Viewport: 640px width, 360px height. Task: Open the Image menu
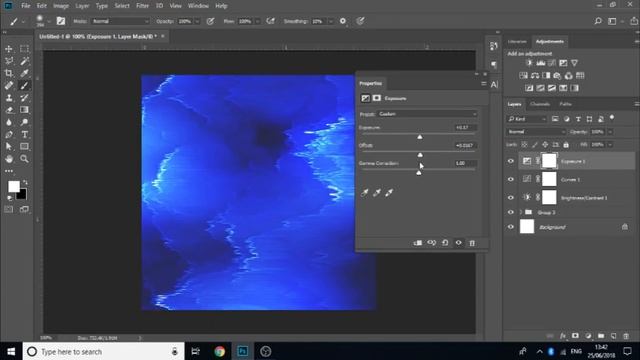point(61,6)
